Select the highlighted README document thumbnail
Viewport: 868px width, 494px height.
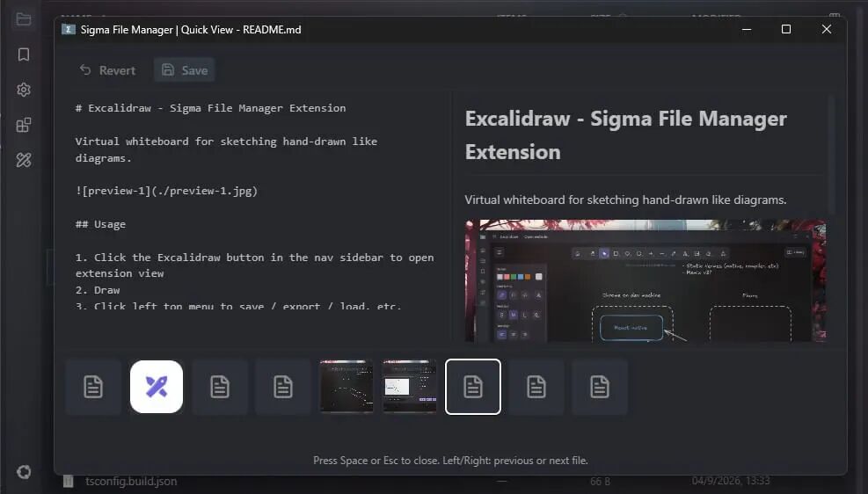click(473, 387)
